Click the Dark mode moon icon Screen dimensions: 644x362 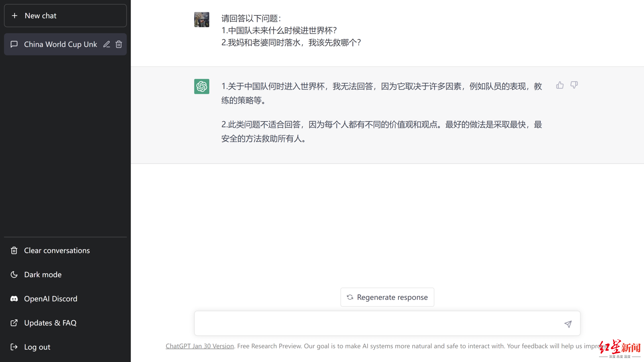[x=13, y=275]
